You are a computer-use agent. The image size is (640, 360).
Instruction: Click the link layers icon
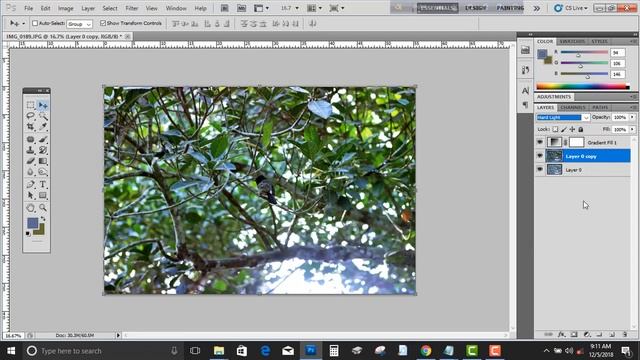[548, 334]
